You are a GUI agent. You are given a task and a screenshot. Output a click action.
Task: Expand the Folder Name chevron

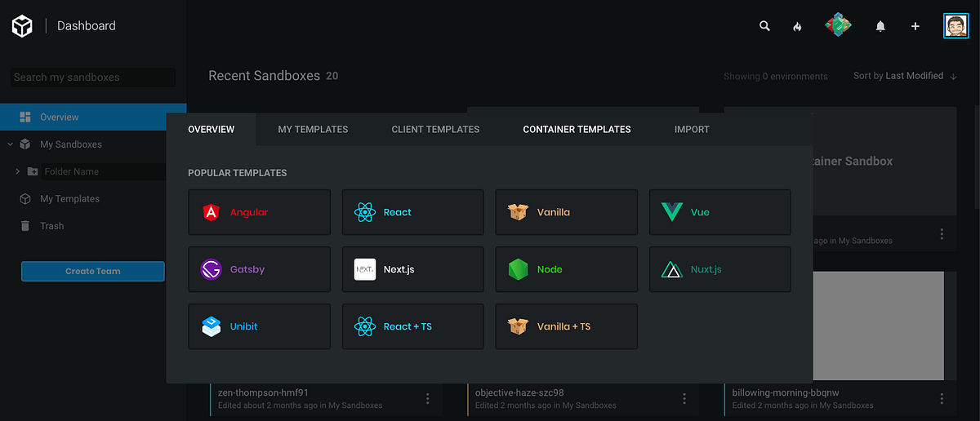17,171
